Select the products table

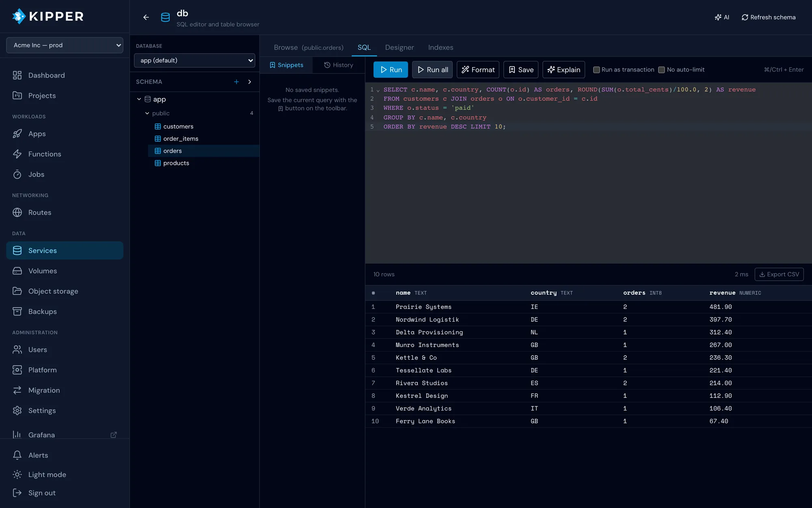(x=204, y=163)
